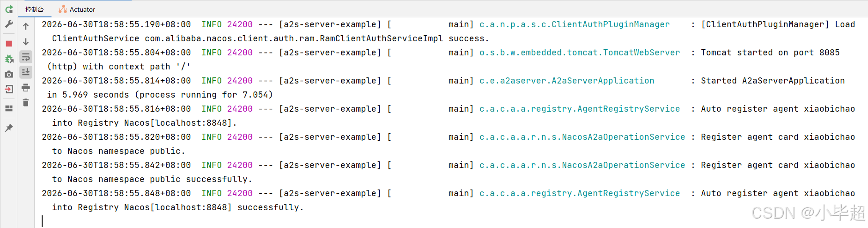Screen dimensions: 868x228
Task: Click ClientAuthService RamClientAuthServiceImpl success line
Action: [x=271, y=38]
